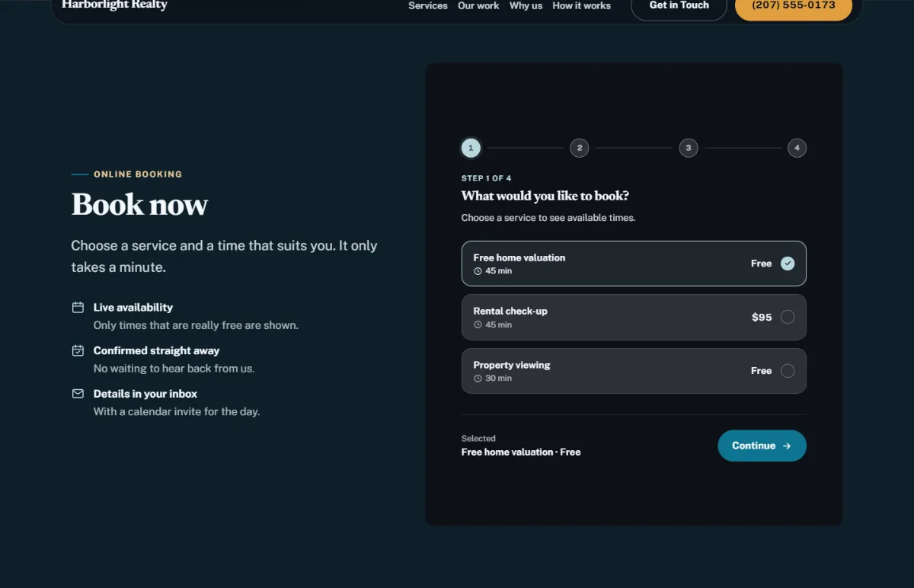Click the Rental check-up service title
Screen dimensions: 914x588
tap(510, 311)
